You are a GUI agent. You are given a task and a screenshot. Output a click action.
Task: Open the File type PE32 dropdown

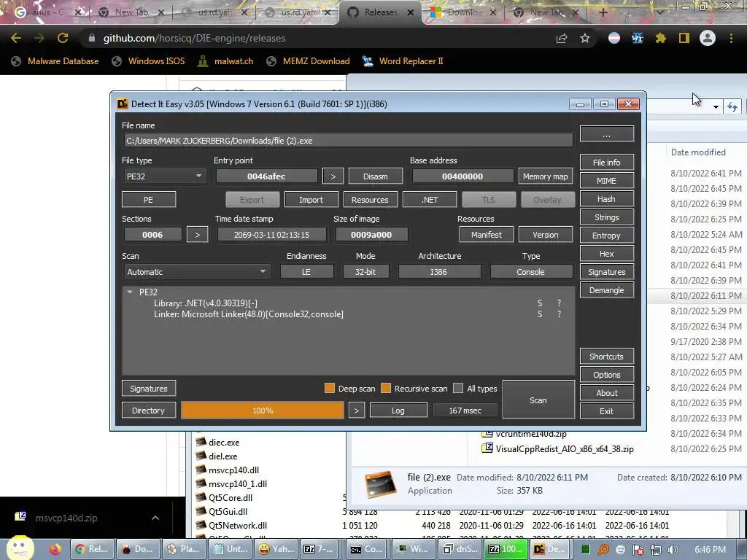164,176
